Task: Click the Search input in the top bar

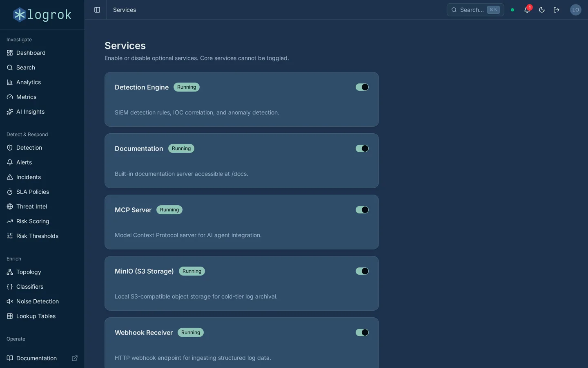Action: pyautogui.click(x=475, y=10)
